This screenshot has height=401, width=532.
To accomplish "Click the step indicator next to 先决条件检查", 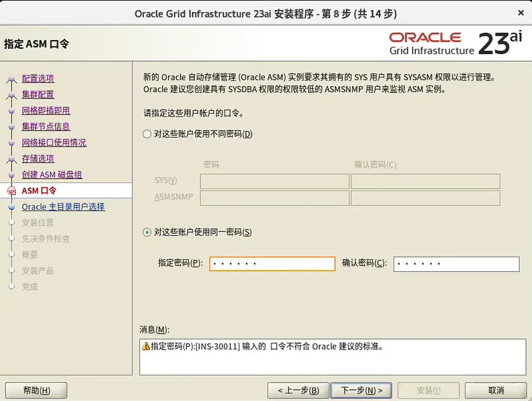I will (12, 238).
